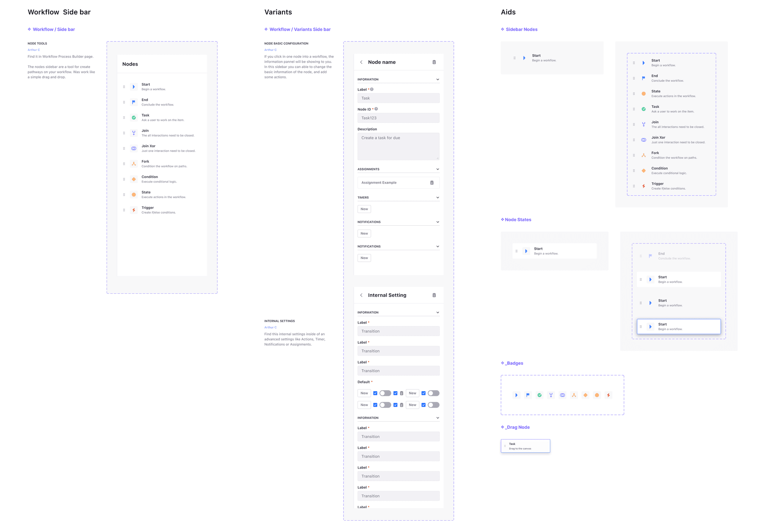Uncheck the leftmost checkbox in the bottom Default row

(375, 405)
